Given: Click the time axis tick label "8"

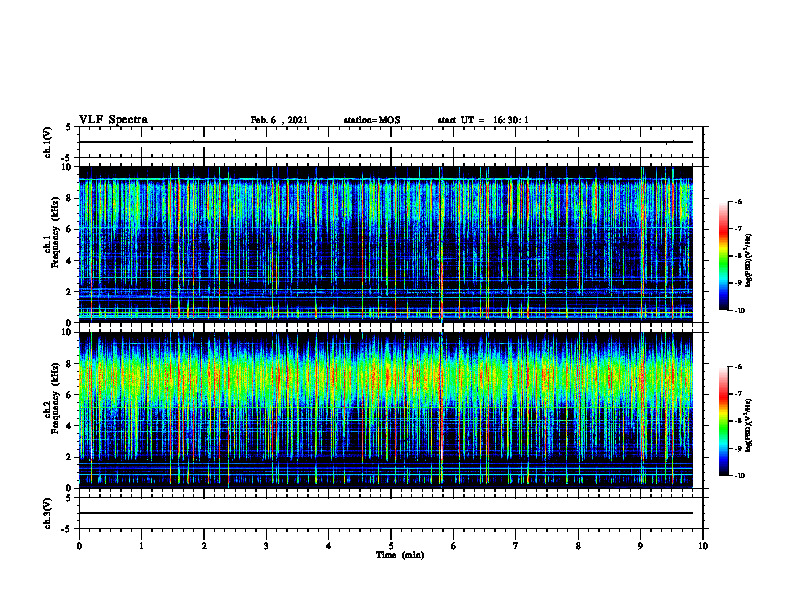Looking at the screenshot, I should (578, 546).
